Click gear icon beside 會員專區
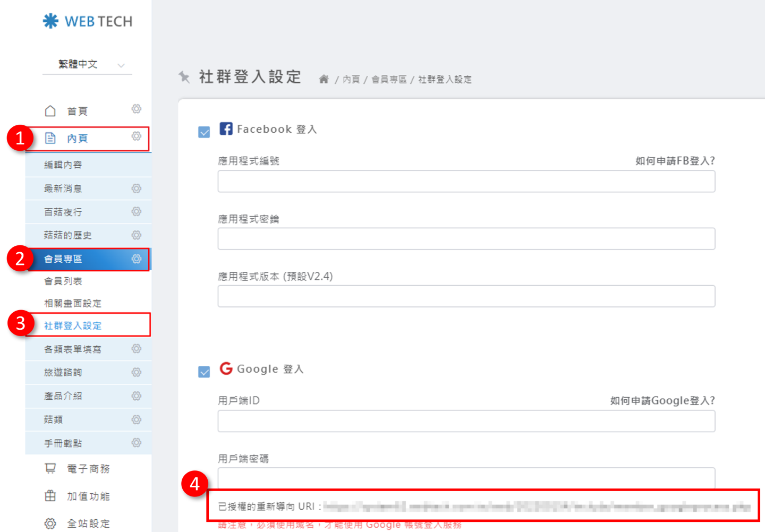 (x=137, y=259)
